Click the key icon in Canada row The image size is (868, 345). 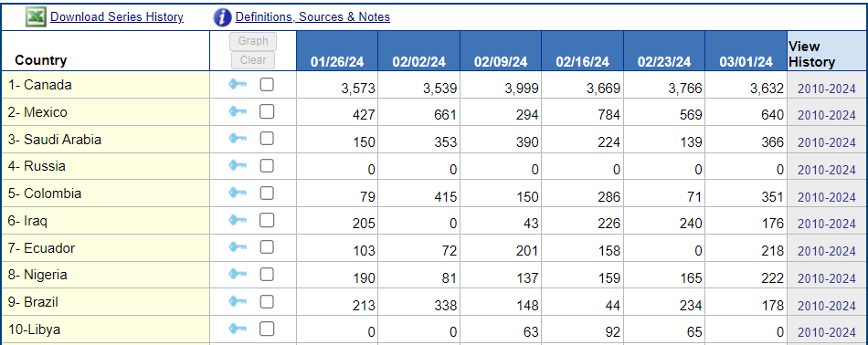238,85
